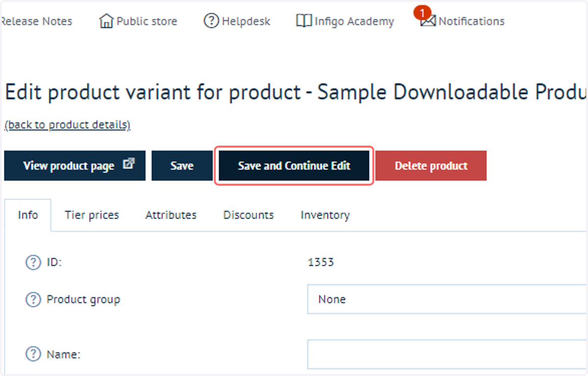The height and width of the screenshot is (376, 588).
Task: Select the Info tab
Action: pos(28,215)
